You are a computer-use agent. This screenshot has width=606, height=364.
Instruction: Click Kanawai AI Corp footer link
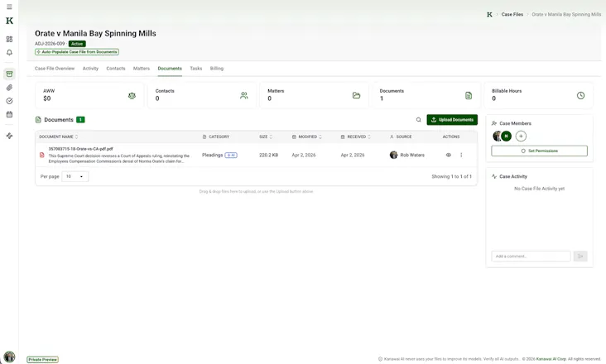coord(551,359)
